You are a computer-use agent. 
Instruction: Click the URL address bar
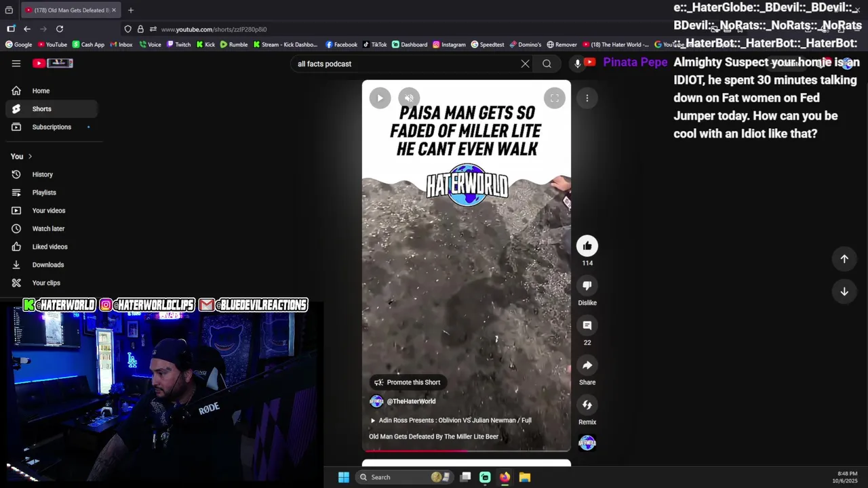(x=407, y=29)
